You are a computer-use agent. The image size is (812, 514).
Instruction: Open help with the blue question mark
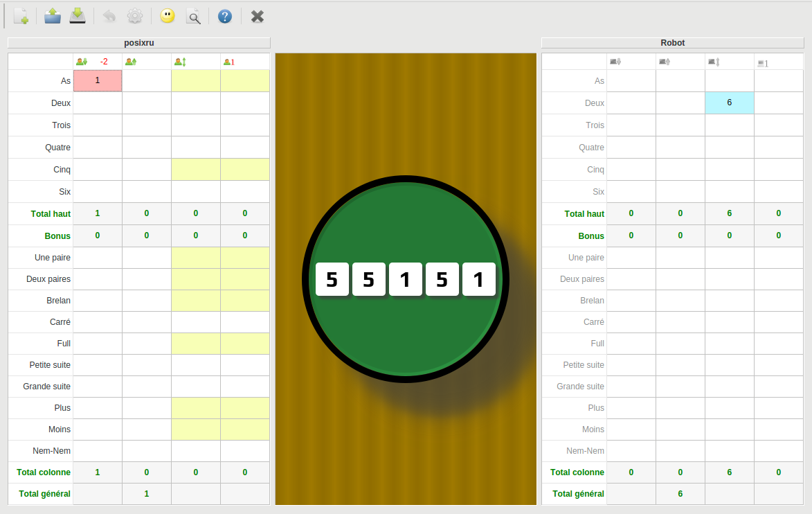click(x=225, y=17)
